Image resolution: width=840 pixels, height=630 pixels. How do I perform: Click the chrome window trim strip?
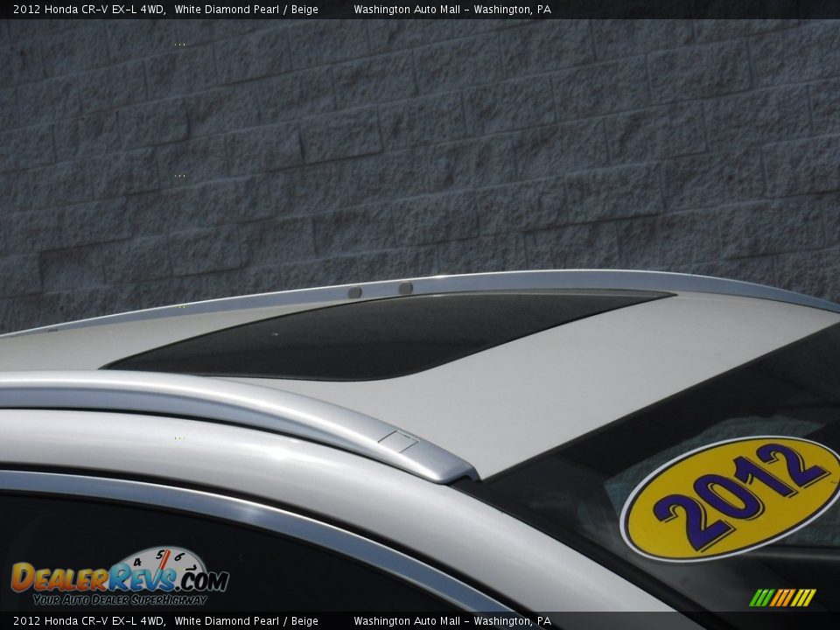262,518
